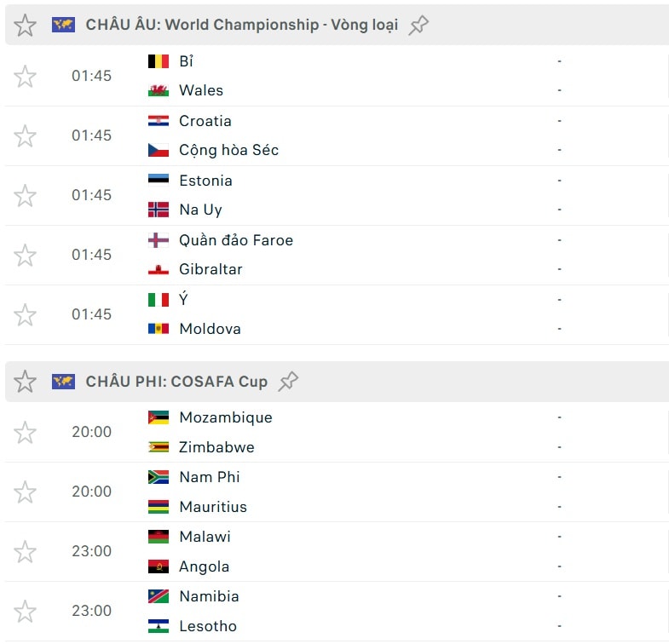Star the Quần đảo Faroe vs Gibraltar match

(x=25, y=256)
